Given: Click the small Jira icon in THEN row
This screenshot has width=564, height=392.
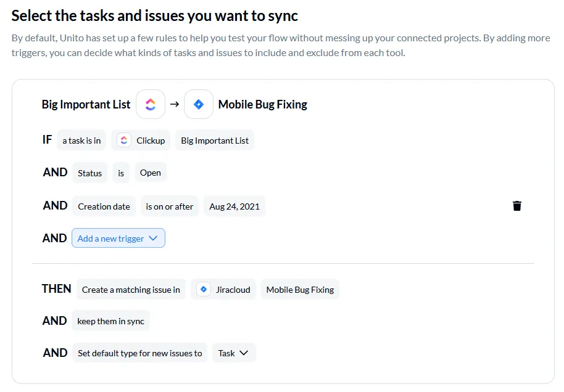Looking at the screenshot, I should [x=204, y=290].
